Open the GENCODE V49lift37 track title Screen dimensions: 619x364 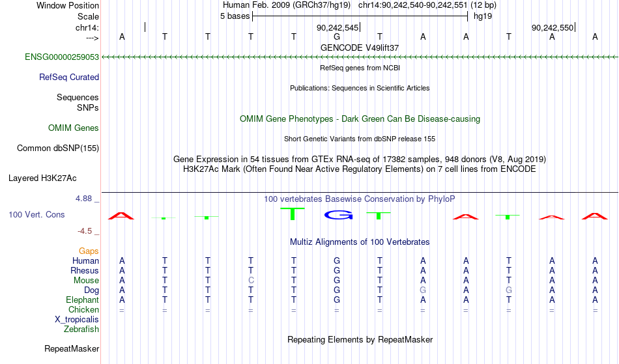[x=360, y=48]
